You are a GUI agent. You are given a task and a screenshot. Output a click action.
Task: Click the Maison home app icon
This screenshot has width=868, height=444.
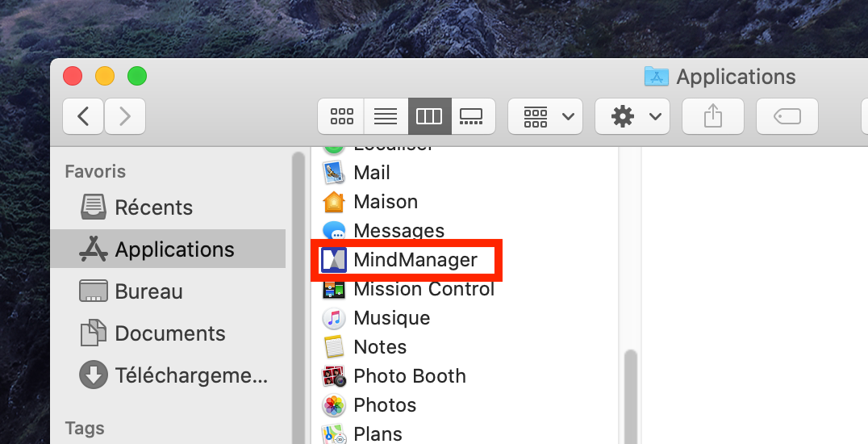point(334,202)
